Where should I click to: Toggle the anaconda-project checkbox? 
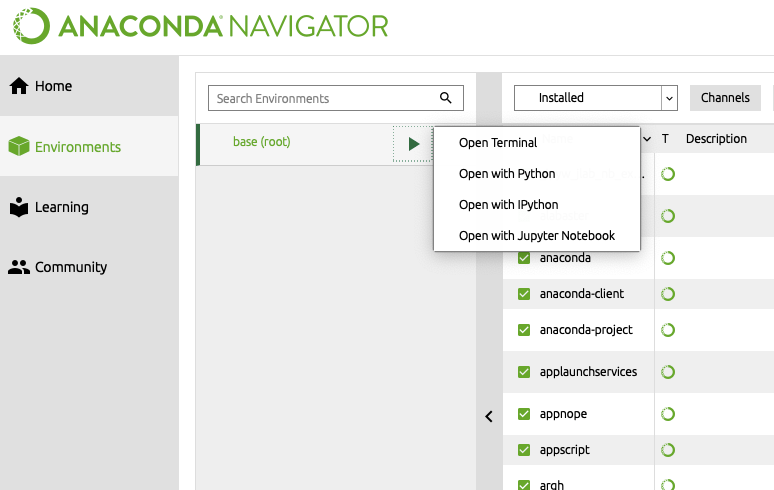pos(524,330)
